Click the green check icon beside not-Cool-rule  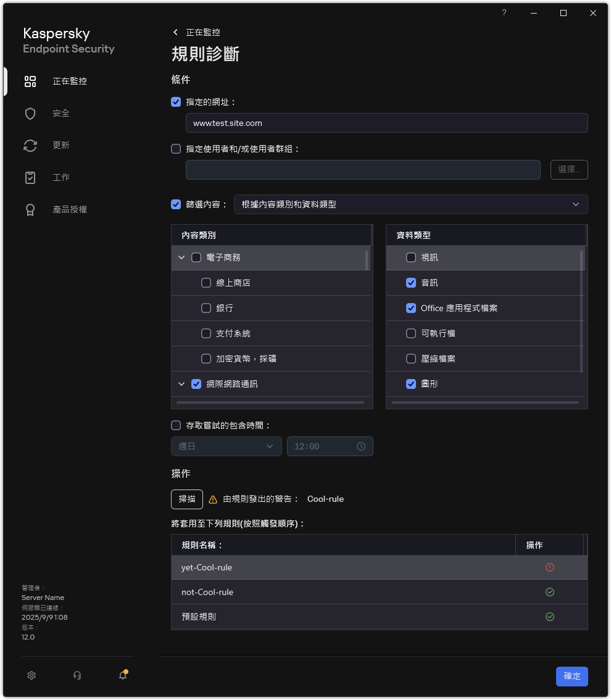click(x=549, y=591)
